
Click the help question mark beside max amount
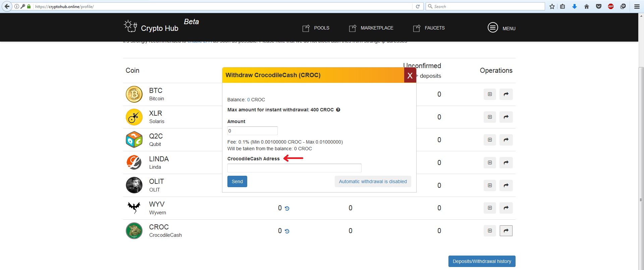point(338,110)
